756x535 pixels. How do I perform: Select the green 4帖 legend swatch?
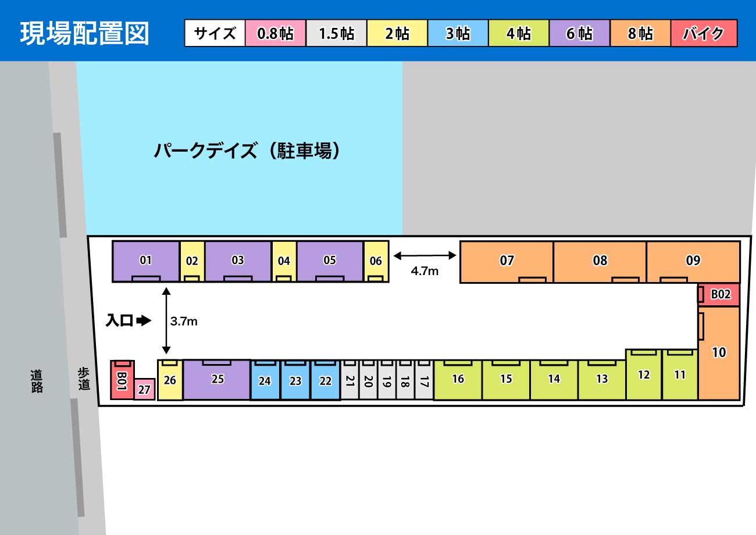[519, 33]
